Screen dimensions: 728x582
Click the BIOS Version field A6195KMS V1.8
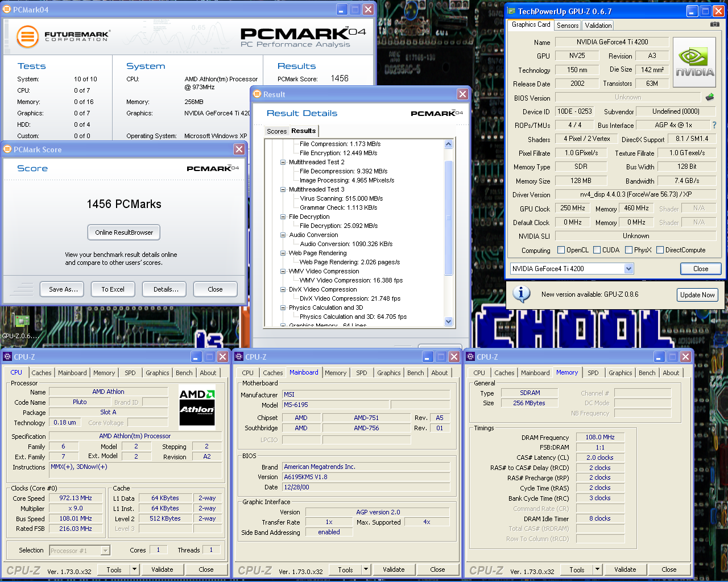pos(366,477)
